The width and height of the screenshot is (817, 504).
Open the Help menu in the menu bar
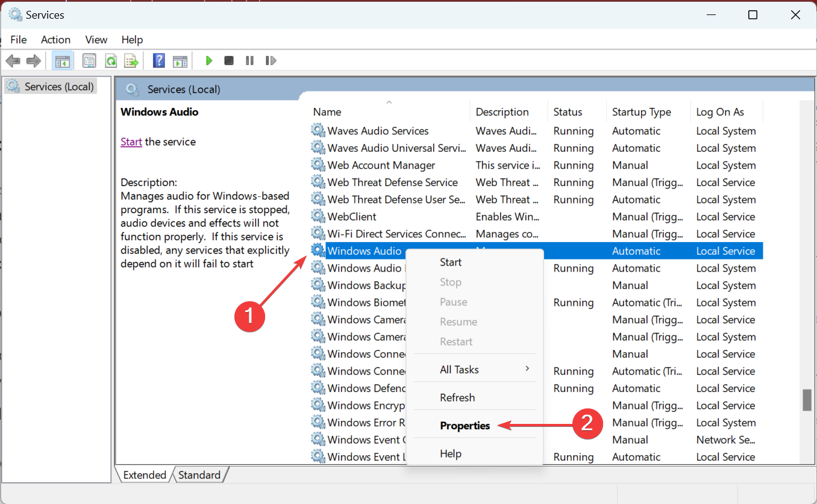[x=132, y=40]
